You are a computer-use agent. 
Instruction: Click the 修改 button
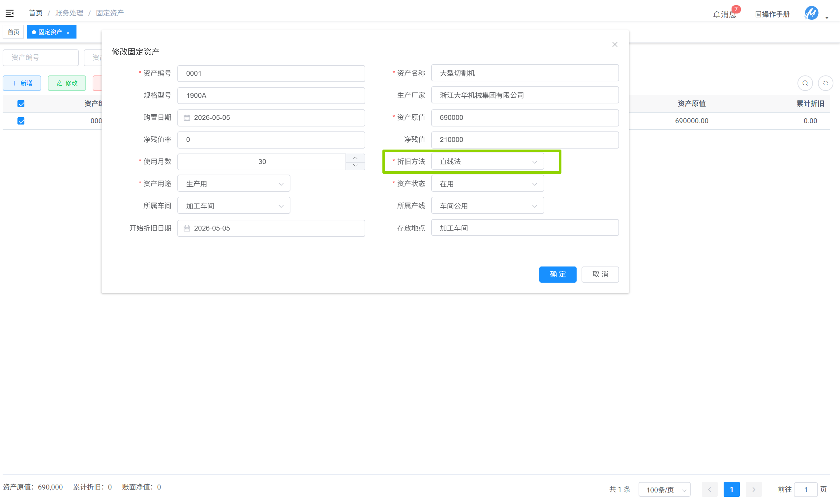click(67, 83)
